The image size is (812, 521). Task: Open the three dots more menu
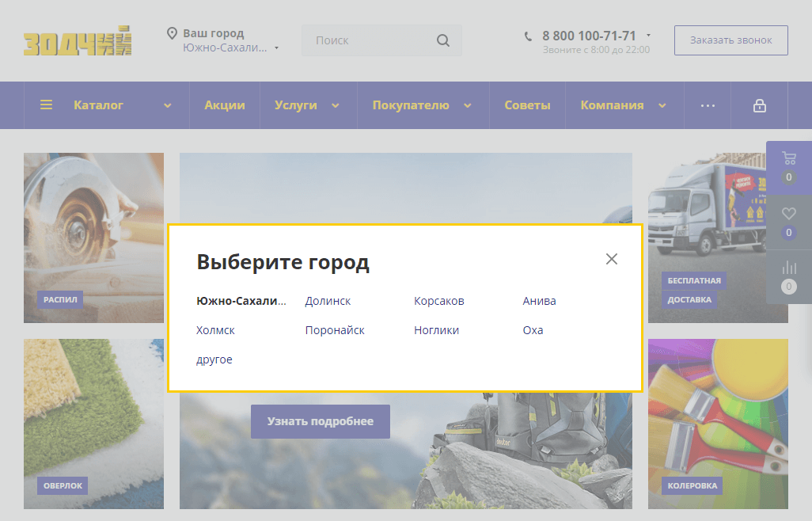click(x=708, y=105)
